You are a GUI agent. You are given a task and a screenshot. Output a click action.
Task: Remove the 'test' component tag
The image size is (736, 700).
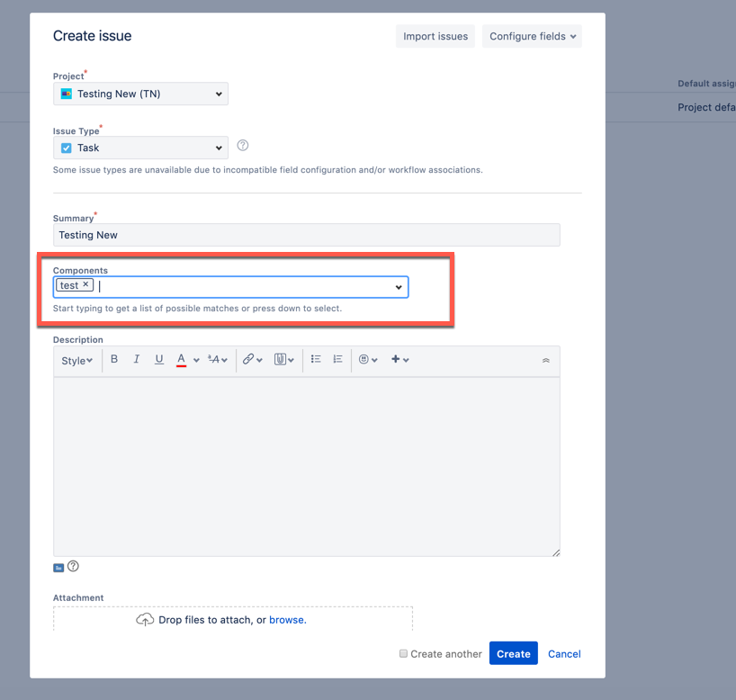(x=85, y=284)
